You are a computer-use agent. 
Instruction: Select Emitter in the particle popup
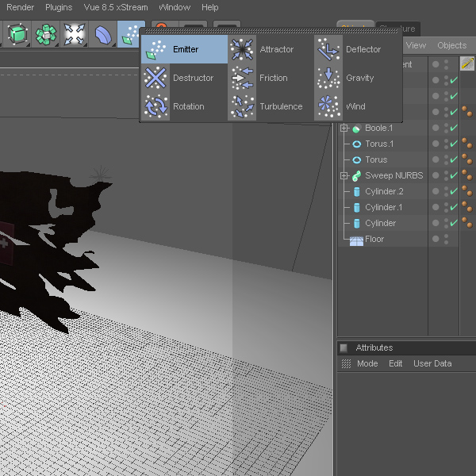(184, 49)
